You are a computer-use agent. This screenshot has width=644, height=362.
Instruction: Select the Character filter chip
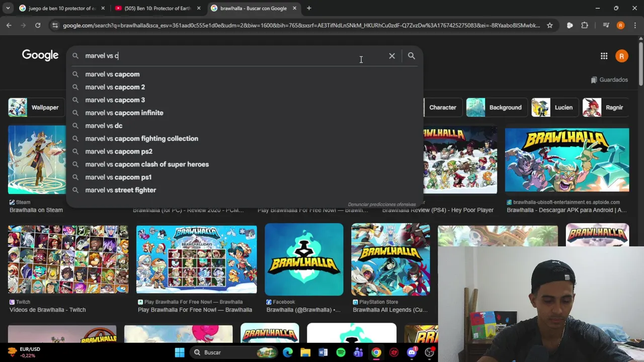tap(442, 108)
